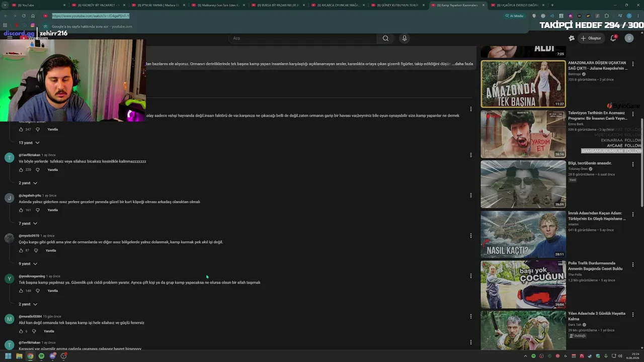Click the YouTube search magnifier button
The image size is (644, 362).
(385, 38)
